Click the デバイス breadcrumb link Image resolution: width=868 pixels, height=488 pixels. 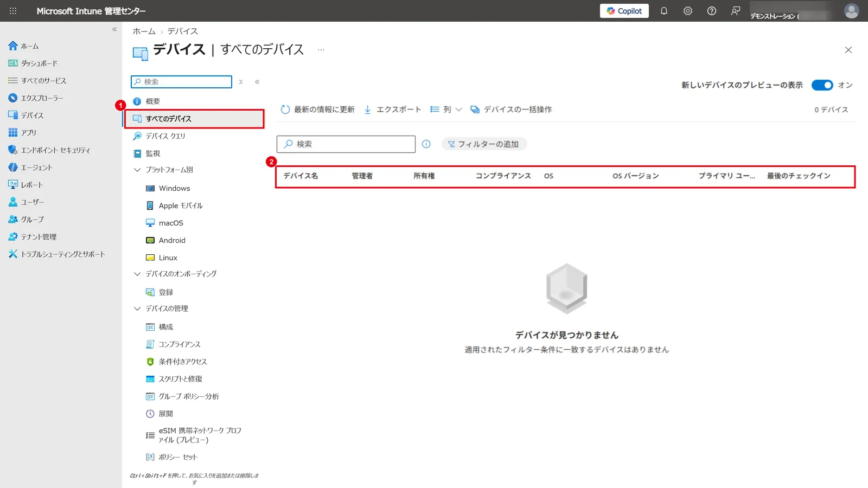182,31
